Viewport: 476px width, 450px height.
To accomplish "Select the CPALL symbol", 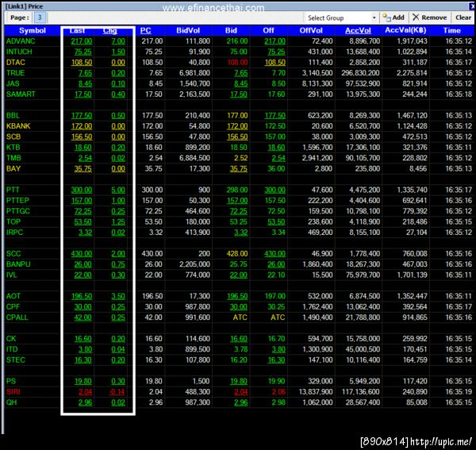I will tap(17, 317).
